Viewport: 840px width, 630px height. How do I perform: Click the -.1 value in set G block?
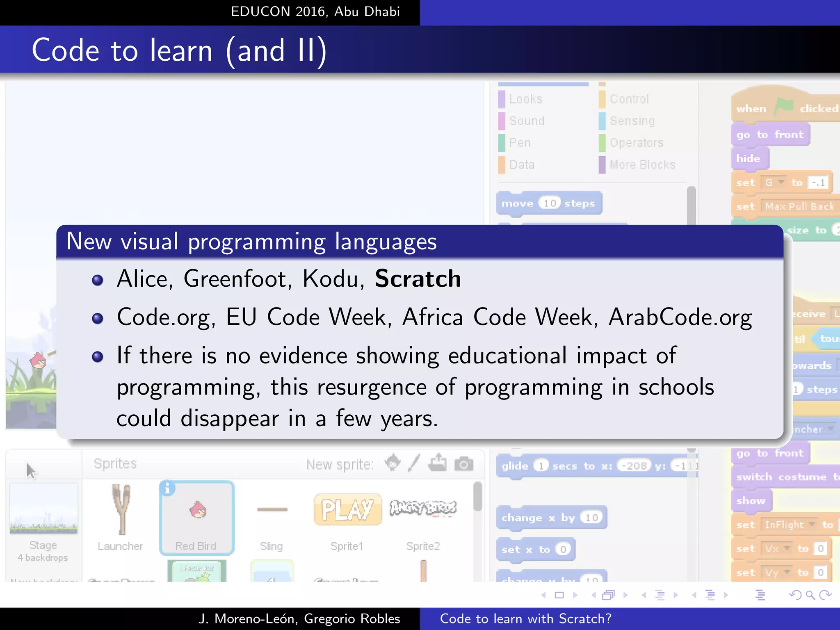coord(818,182)
